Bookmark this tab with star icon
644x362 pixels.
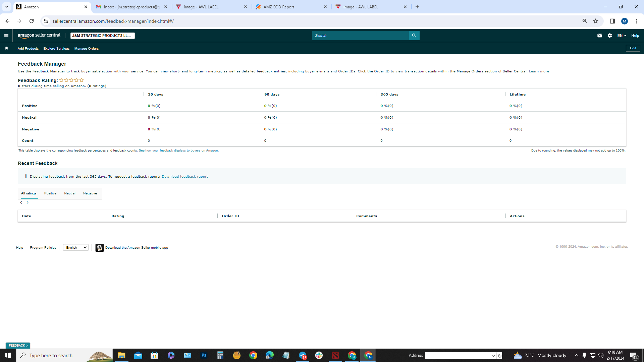[x=596, y=21]
